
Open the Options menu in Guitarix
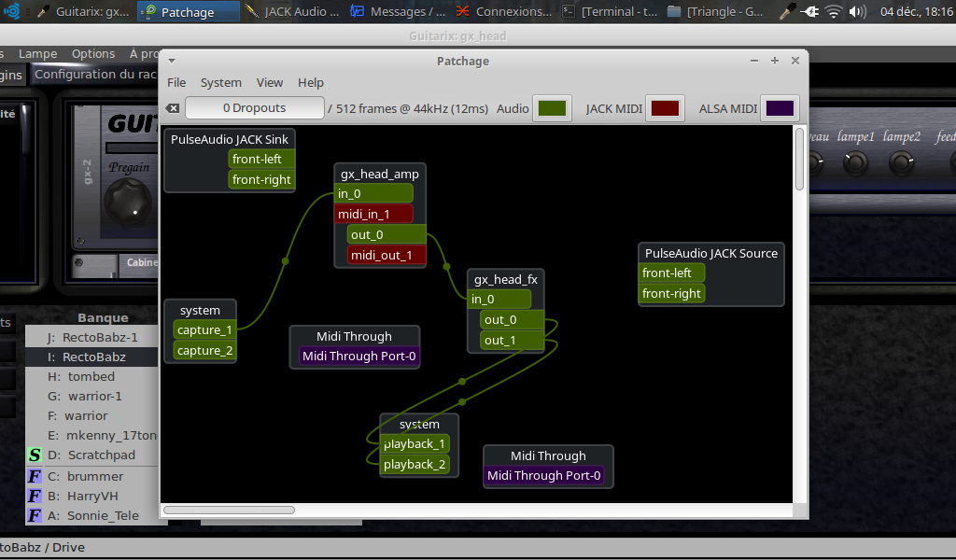coord(93,53)
